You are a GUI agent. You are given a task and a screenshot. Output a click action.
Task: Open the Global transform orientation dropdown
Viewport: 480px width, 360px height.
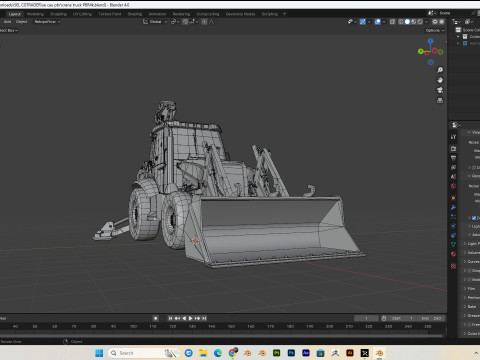[x=155, y=22]
